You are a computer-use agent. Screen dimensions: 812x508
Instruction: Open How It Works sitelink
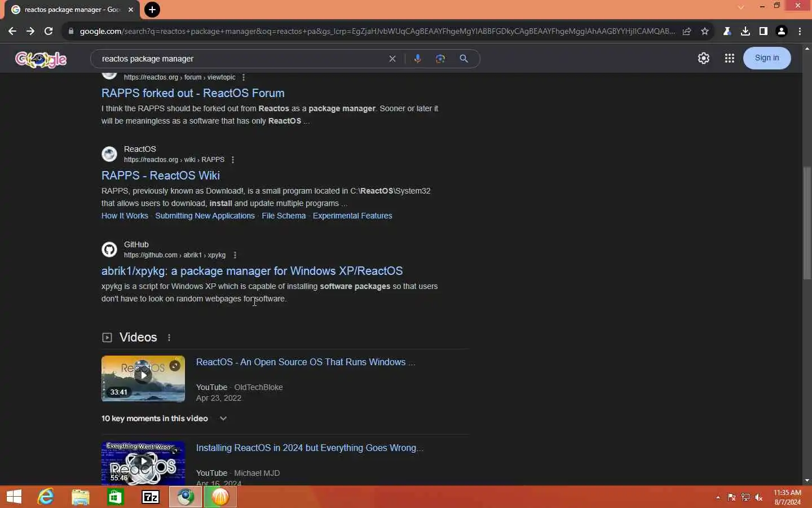point(125,216)
